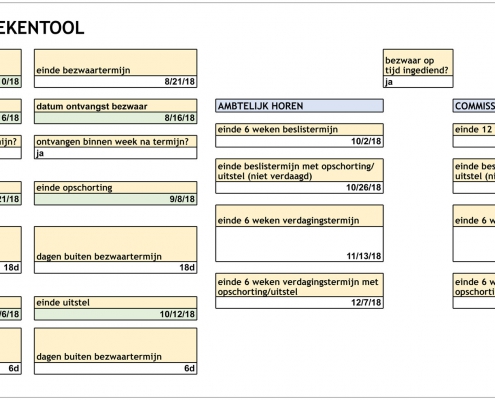Click the einde uitstel label
This screenshot has height=400, width=495.
click(63, 303)
